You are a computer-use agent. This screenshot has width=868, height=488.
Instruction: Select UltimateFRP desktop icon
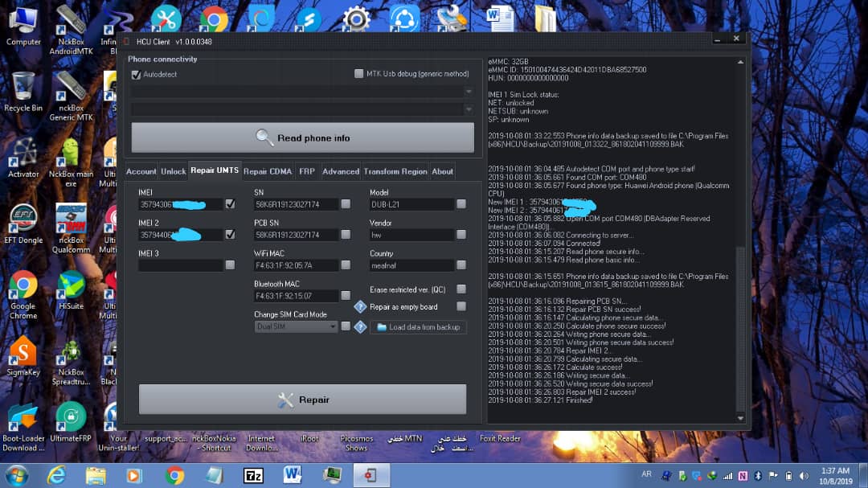point(71,422)
